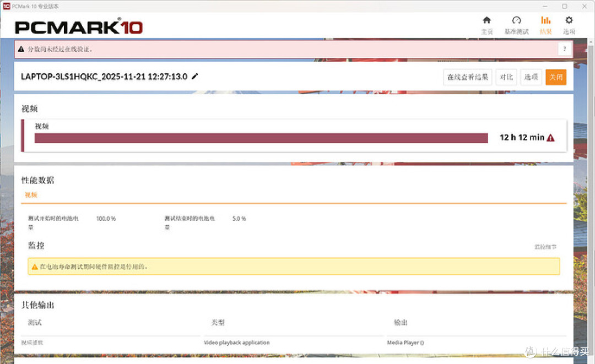Click the orange 关闭 (close) button

click(x=556, y=77)
